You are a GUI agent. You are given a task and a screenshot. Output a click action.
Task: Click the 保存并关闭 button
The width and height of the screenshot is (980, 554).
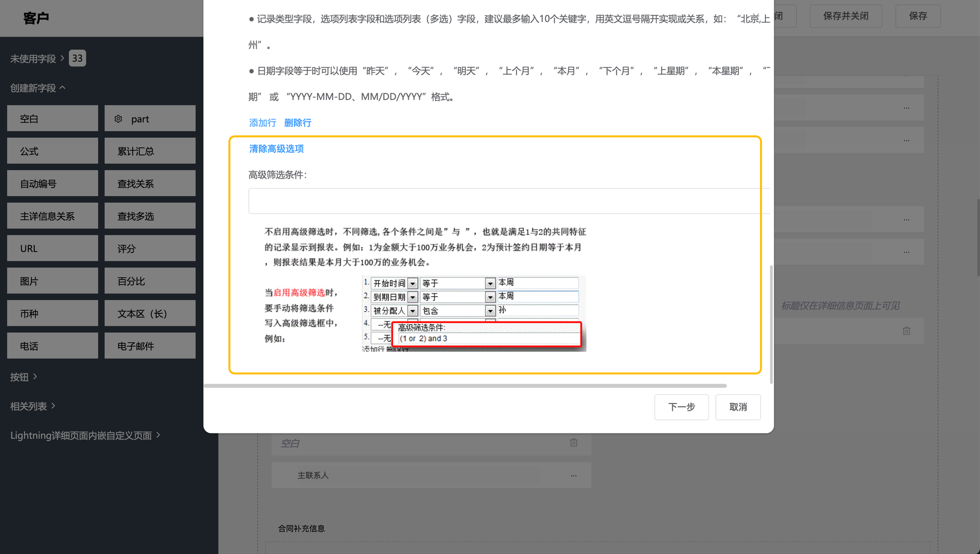846,16
